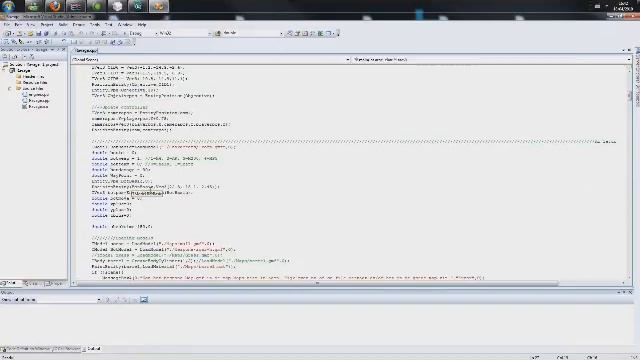
Task: Collapse the Source Files folder
Action: pos(10,88)
